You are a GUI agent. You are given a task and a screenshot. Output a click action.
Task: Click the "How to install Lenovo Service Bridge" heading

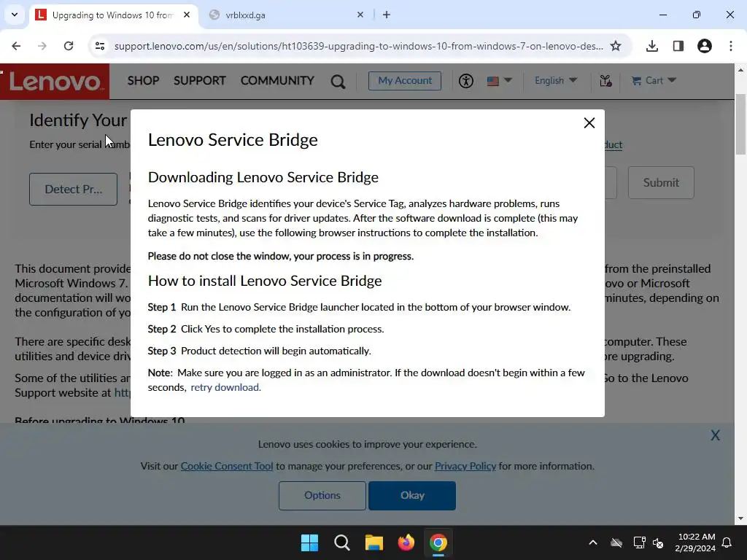(264, 281)
